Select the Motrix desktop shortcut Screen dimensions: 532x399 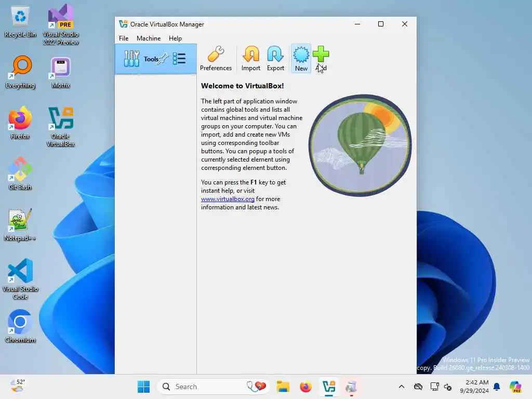click(x=61, y=72)
